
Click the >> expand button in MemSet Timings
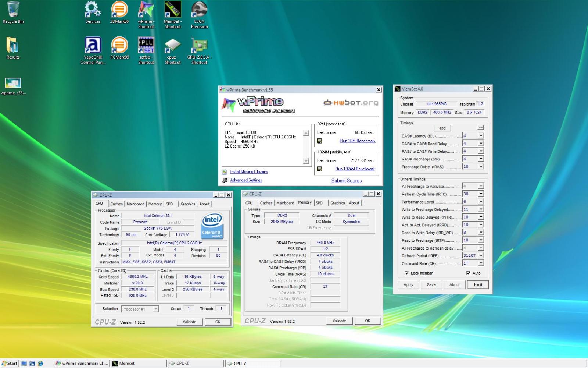pyautogui.click(x=480, y=127)
